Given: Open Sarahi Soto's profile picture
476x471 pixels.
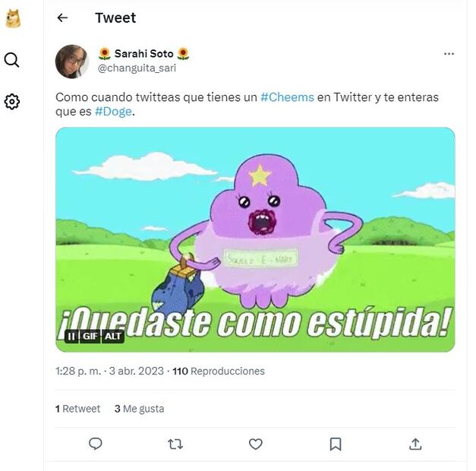Looking at the screenshot, I should point(72,62).
